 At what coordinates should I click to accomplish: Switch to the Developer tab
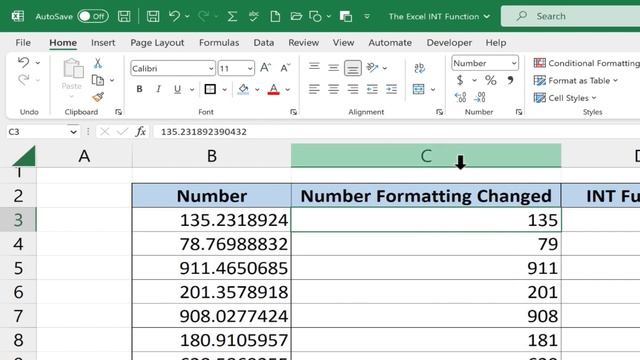449,42
